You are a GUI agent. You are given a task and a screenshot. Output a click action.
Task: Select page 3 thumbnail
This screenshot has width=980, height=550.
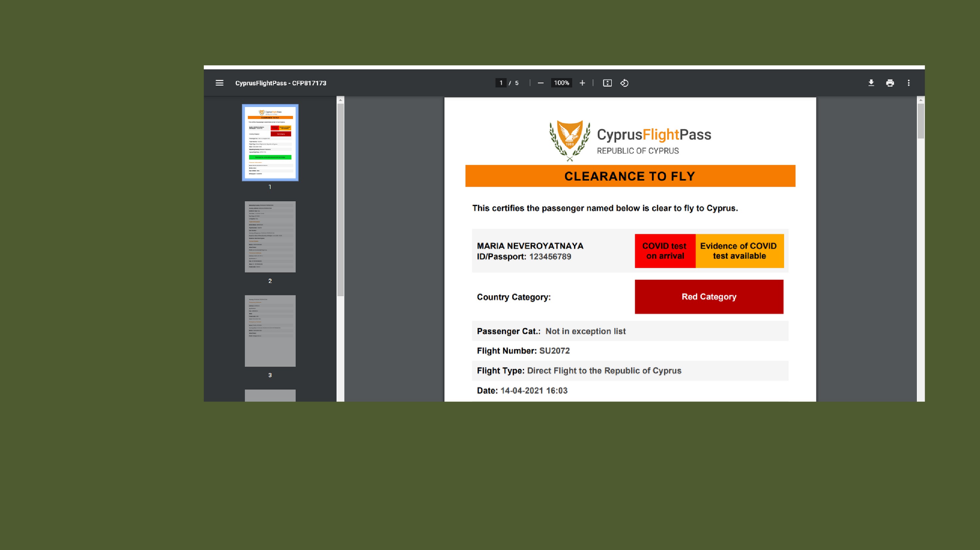(x=270, y=331)
